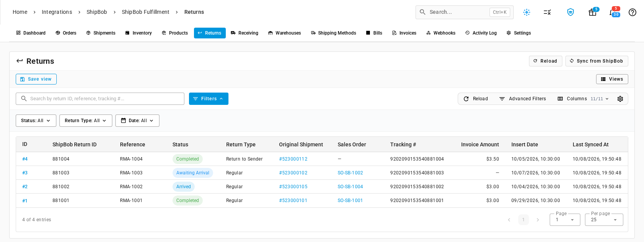The width and height of the screenshot is (644, 242).
Task: Open original shipment #523000102
Action: point(293,173)
